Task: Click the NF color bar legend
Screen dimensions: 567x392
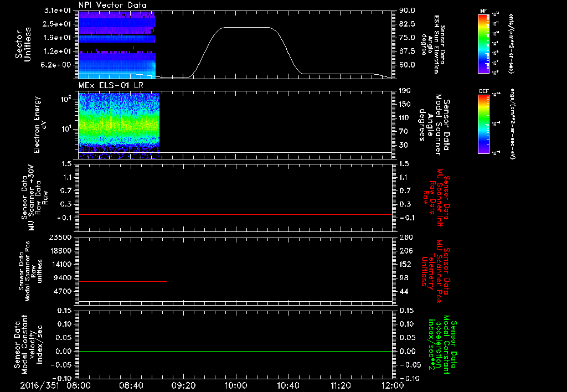Action: (x=483, y=43)
